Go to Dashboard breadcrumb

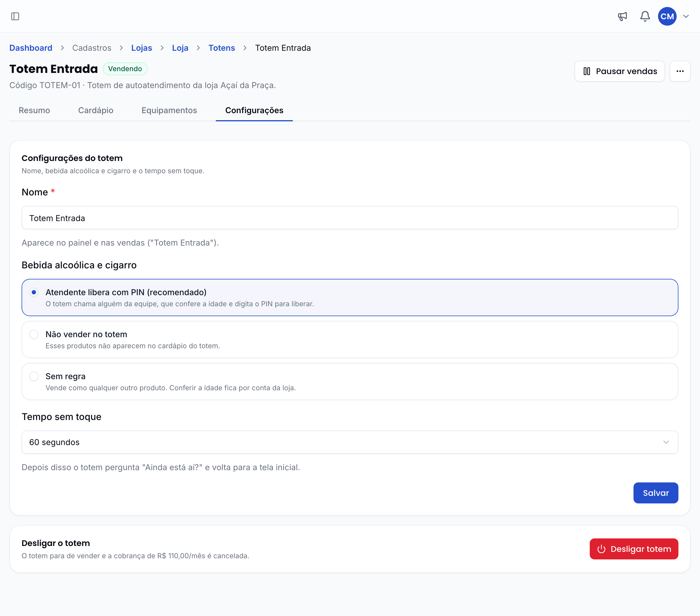pos(31,48)
